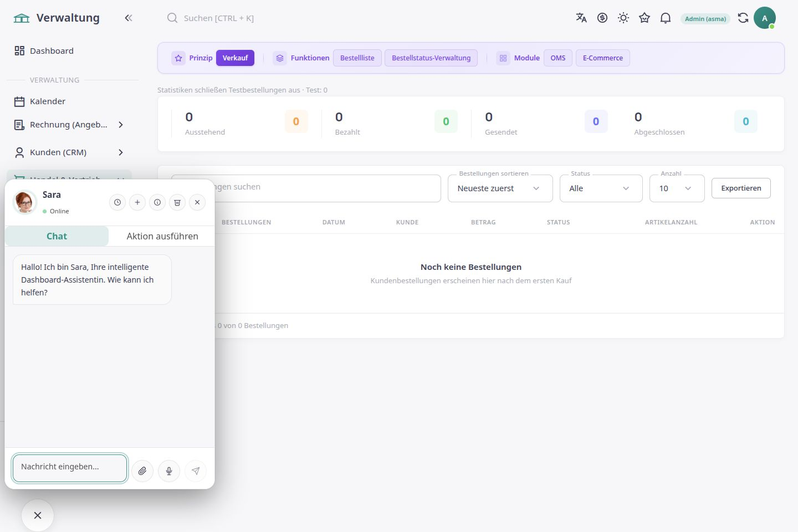Open favorites star icon in header
798x532 pixels.
click(644, 18)
